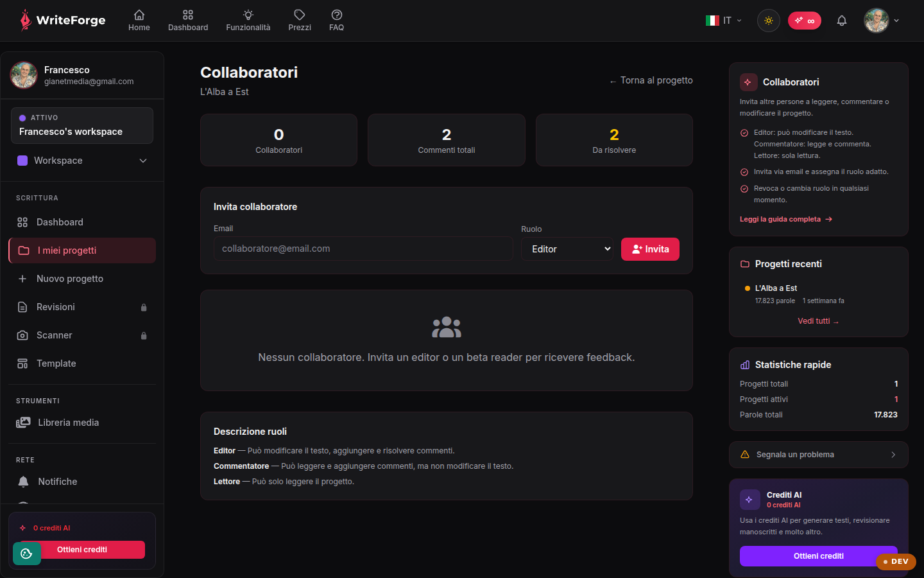Viewport: 924px width, 578px height.
Task: Open the Prezzi nav item
Action: point(300,21)
